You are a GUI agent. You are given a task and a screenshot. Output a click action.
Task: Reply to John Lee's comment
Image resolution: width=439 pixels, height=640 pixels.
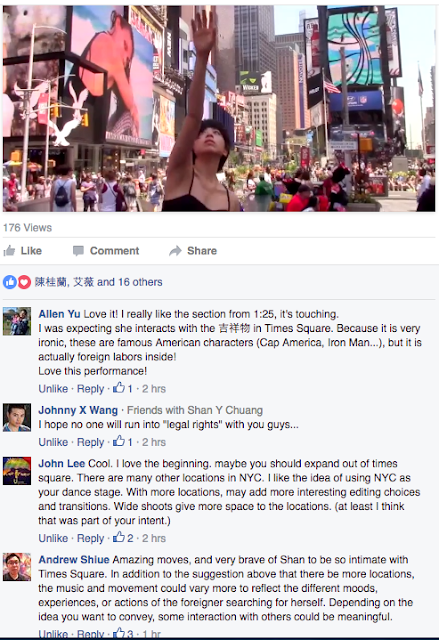91,538
